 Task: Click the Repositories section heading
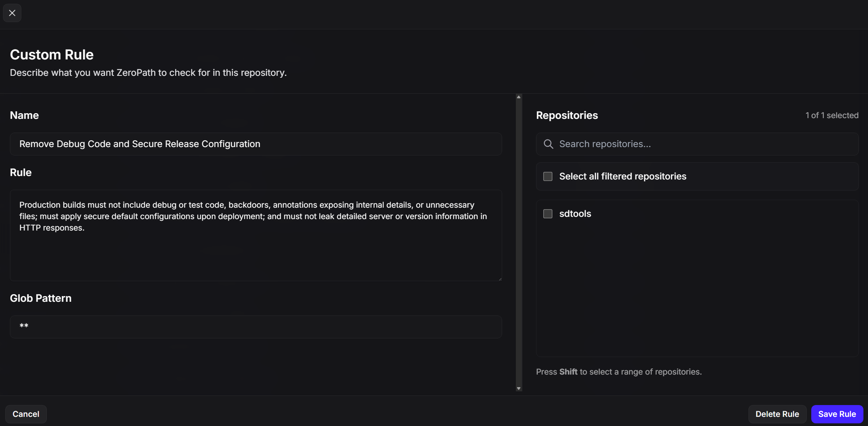click(566, 115)
